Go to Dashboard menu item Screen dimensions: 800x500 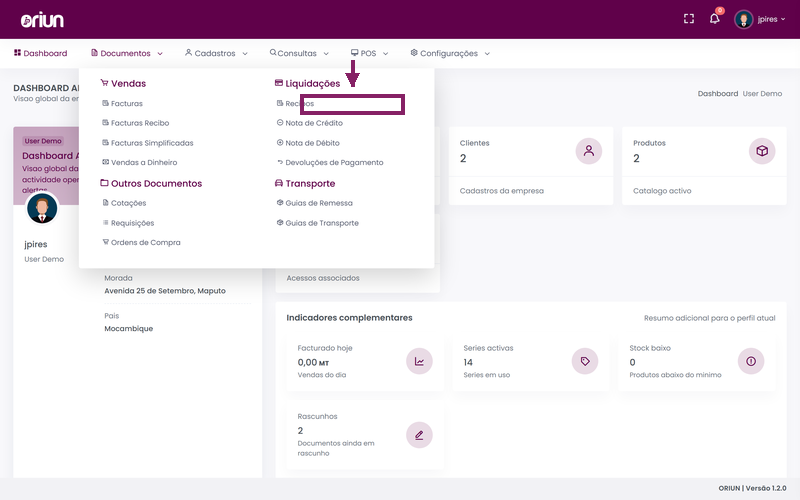[x=40, y=53]
